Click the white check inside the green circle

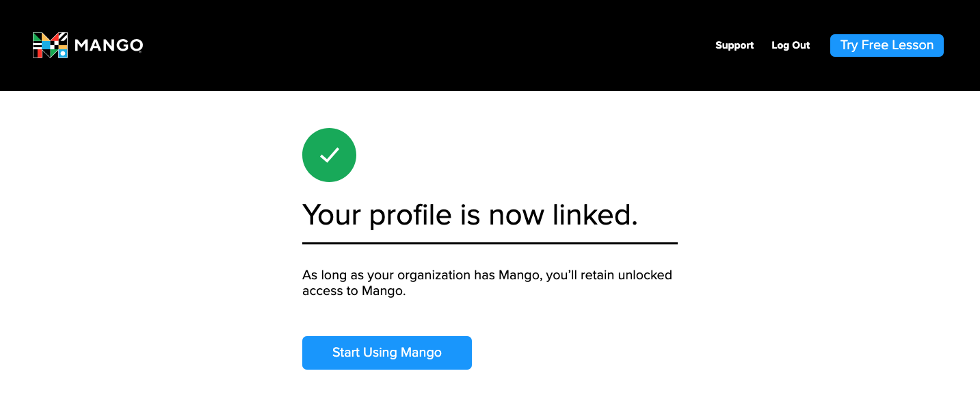click(x=329, y=155)
